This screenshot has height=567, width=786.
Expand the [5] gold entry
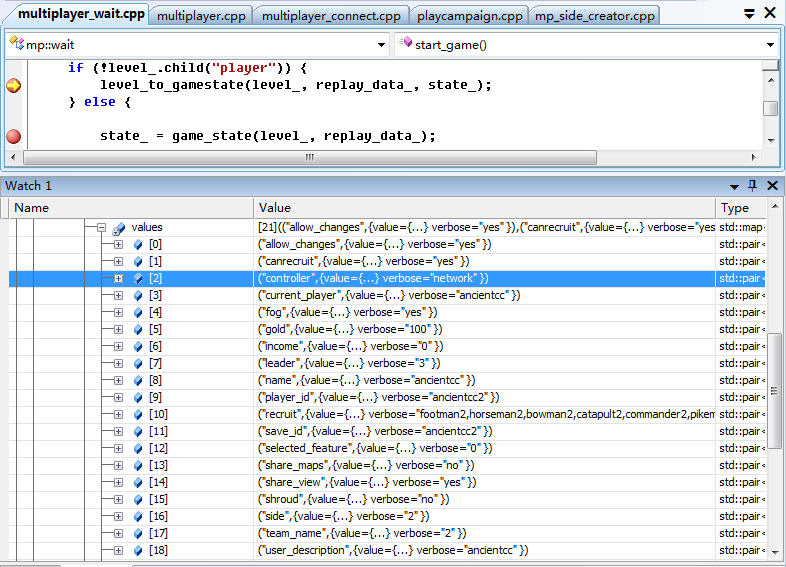point(118,330)
